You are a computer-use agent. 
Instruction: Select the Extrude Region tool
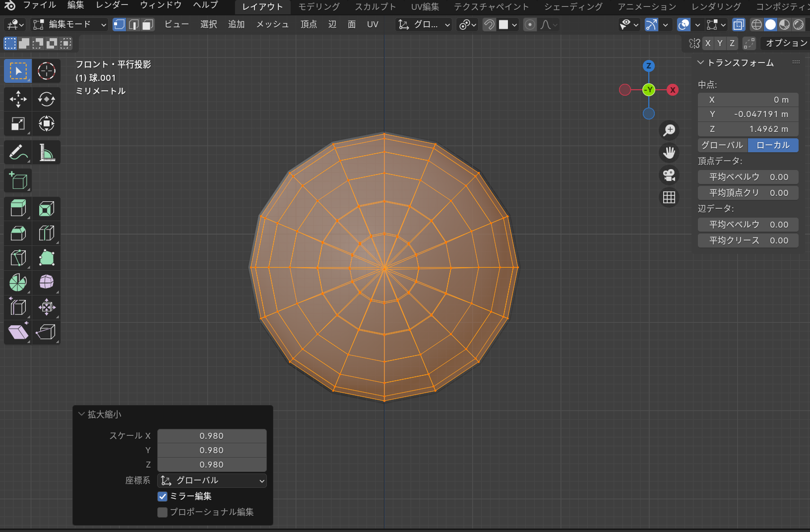[18, 208]
